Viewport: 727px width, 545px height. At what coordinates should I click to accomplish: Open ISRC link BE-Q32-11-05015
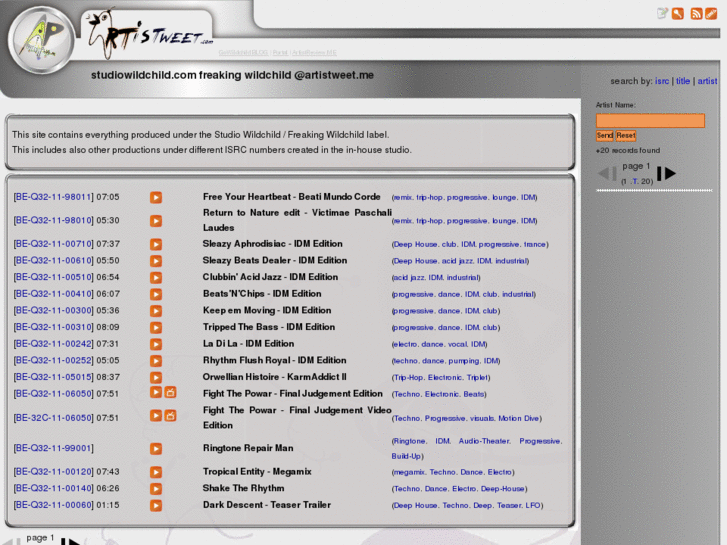point(53,377)
